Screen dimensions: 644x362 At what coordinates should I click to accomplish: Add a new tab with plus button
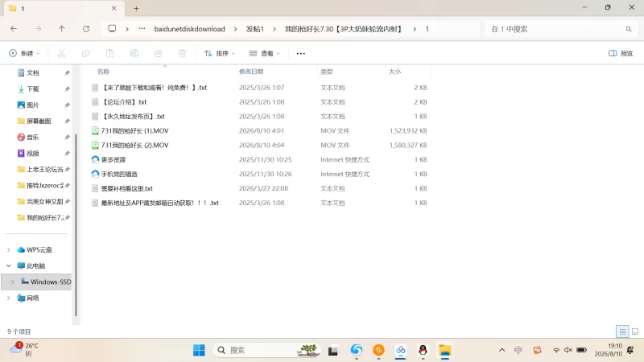[x=136, y=8]
